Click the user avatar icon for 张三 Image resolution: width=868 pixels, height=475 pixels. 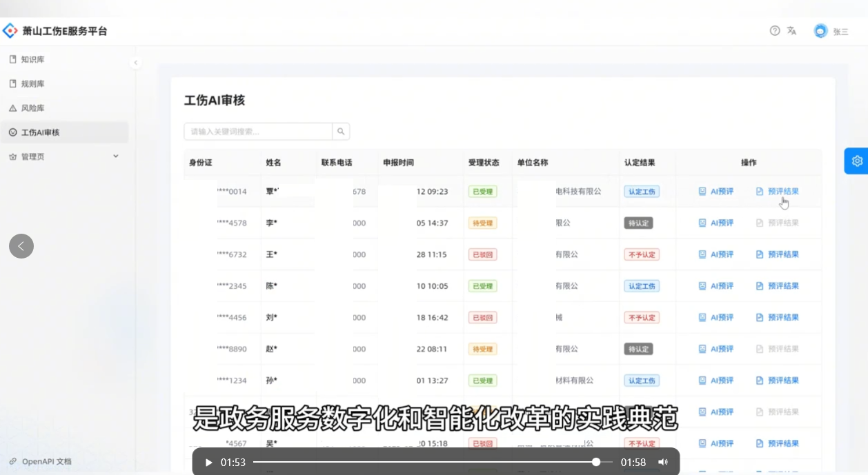click(820, 31)
